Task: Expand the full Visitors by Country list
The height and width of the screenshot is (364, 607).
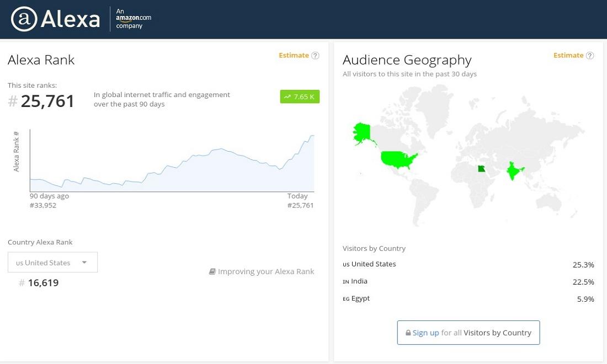Action: 468,333
